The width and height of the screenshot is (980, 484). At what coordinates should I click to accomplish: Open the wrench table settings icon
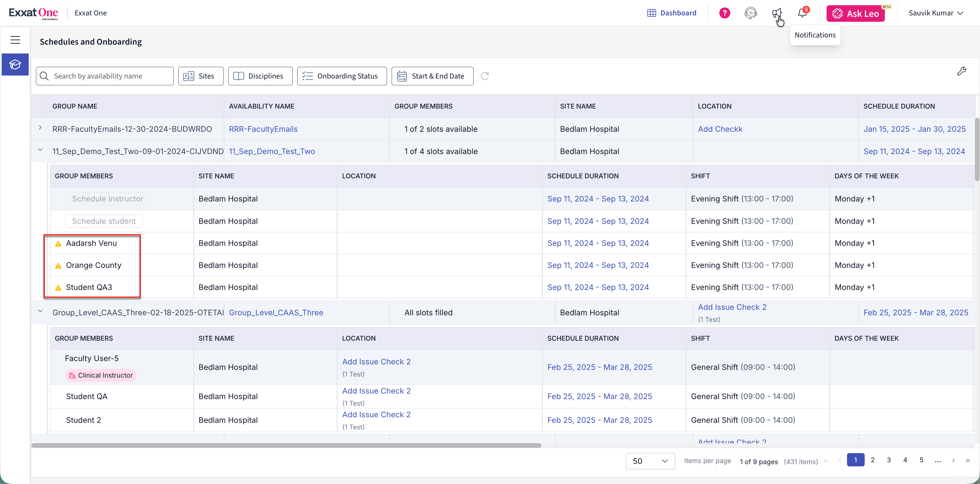coord(961,71)
